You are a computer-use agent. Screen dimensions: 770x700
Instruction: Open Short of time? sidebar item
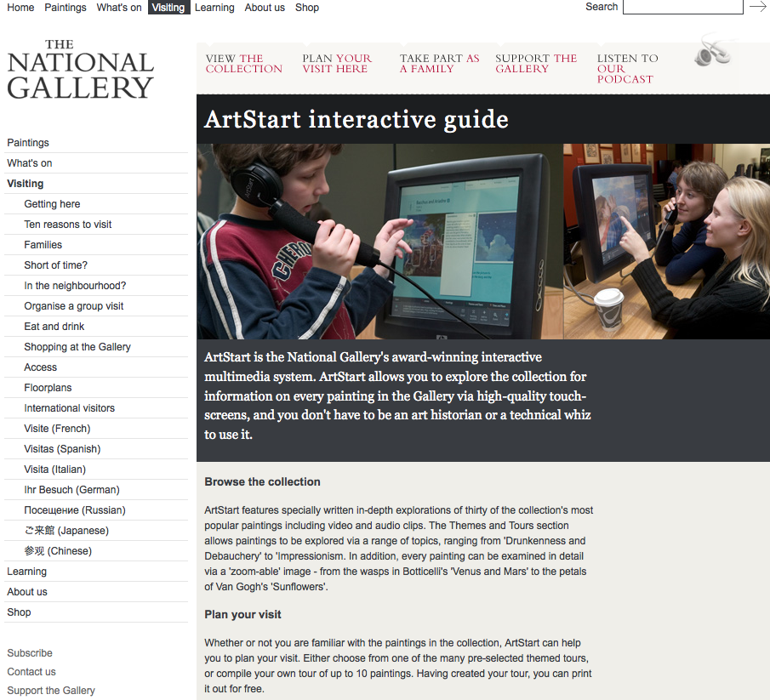[x=55, y=265]
